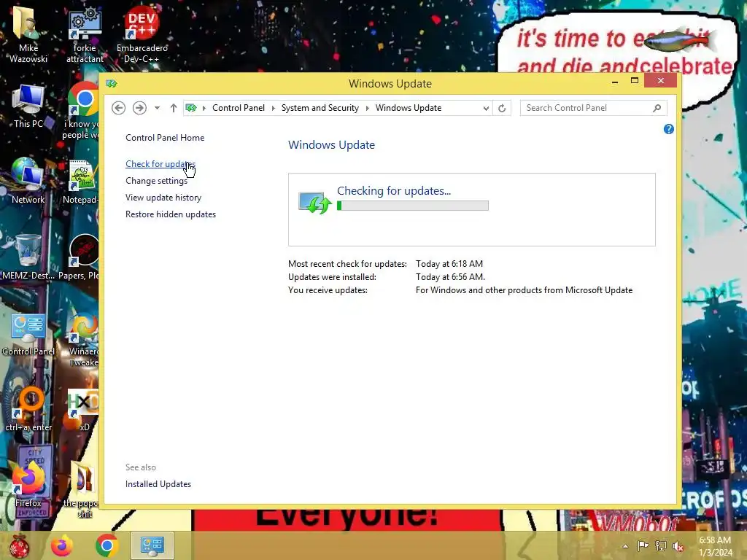Click the Forward navigation arrow
Viewport: 747px width, 560px height.
[x=139, y=108]
